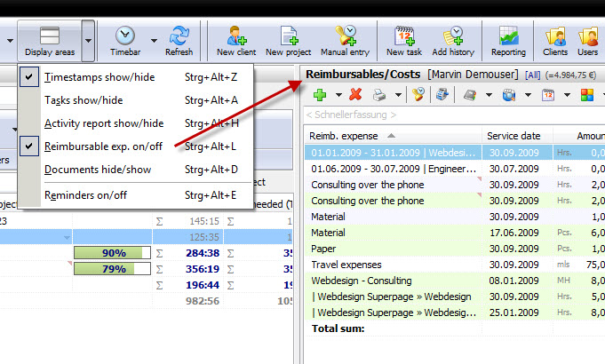Image resolution: width=605 pixels, height=364 pixels.
Task: Open the New client icon
Action: coord(236,36)
